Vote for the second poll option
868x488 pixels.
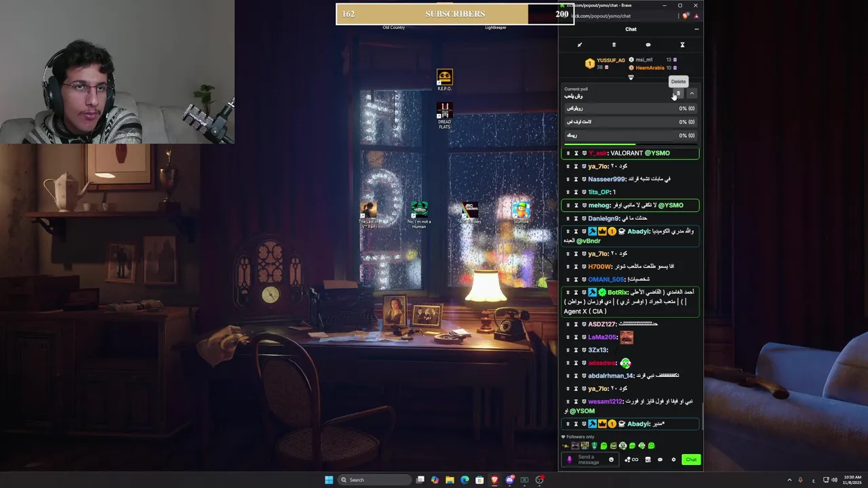coord(631,122)
